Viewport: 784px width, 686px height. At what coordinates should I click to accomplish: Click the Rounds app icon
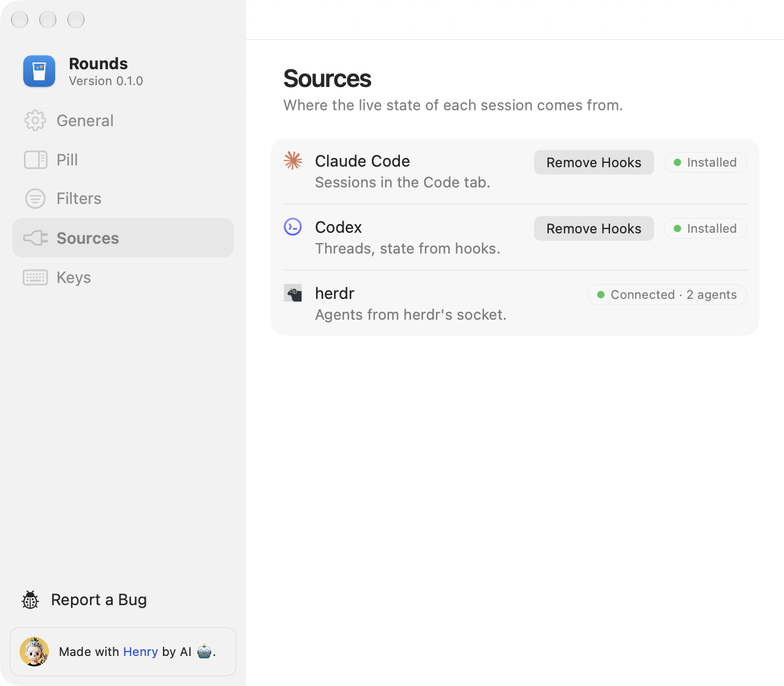(39, 71)
